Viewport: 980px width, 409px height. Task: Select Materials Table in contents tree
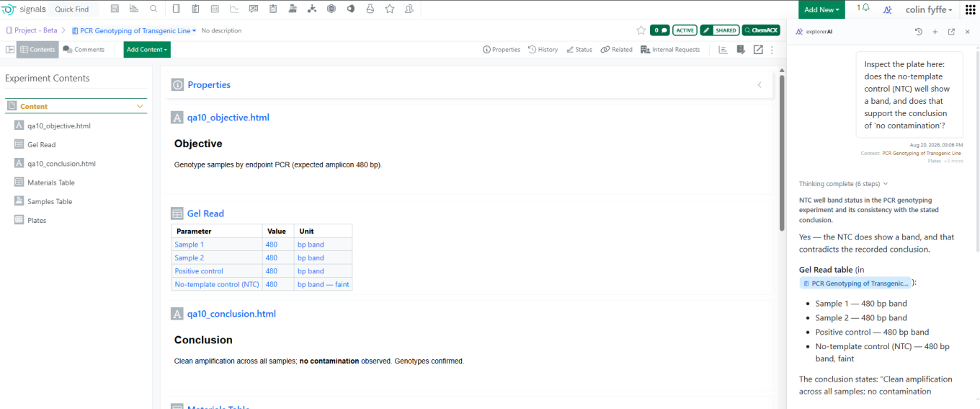tap(51, 182)
